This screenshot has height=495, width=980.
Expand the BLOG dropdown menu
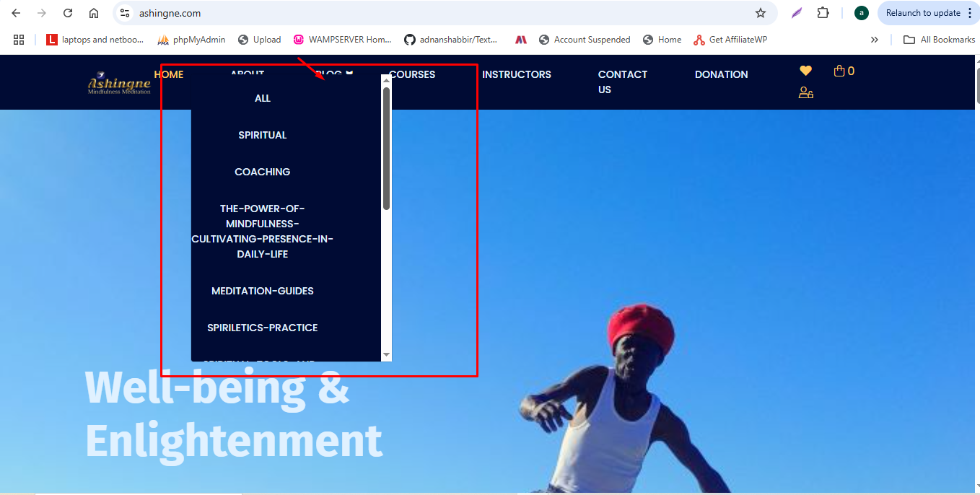pos(334,74)
